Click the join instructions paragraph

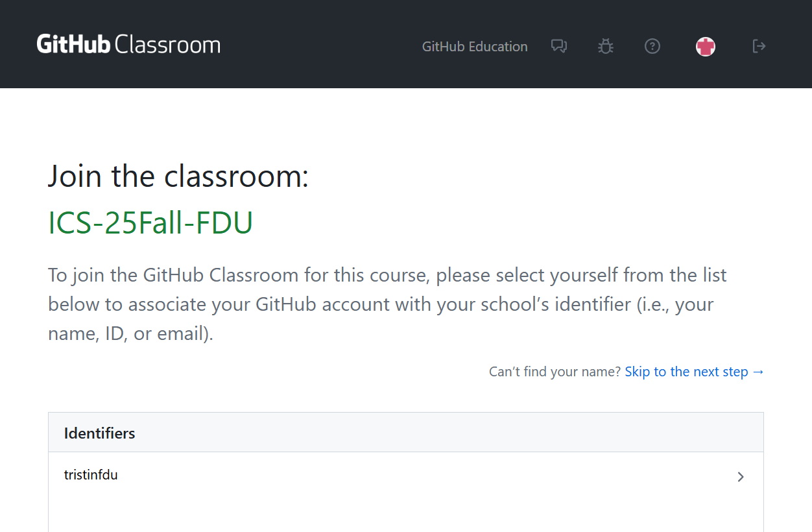click(387, 304)
